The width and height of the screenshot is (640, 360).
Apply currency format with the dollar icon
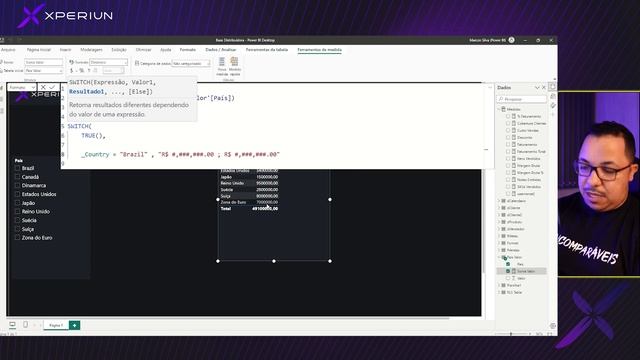[x=71, y=71]
